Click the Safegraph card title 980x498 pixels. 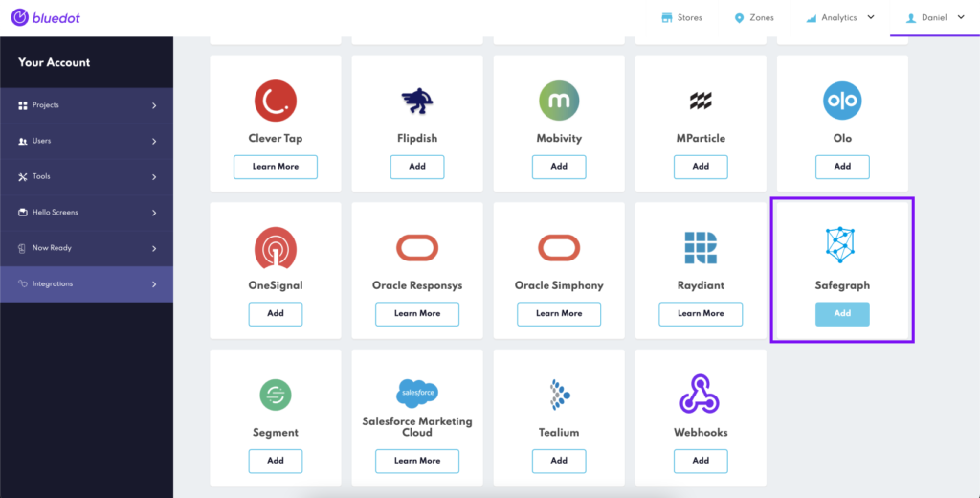click(842, 285)
